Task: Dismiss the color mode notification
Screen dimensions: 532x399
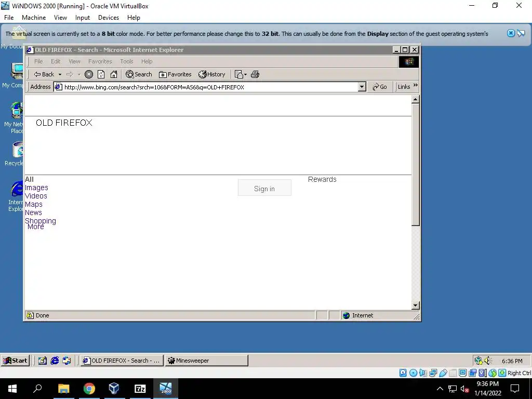Action: pos(511,33)
